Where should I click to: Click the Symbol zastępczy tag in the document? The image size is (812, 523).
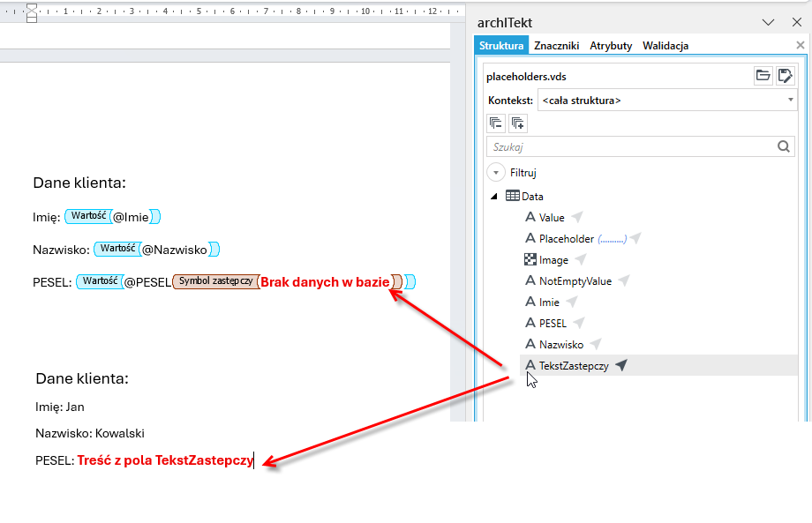216,281
